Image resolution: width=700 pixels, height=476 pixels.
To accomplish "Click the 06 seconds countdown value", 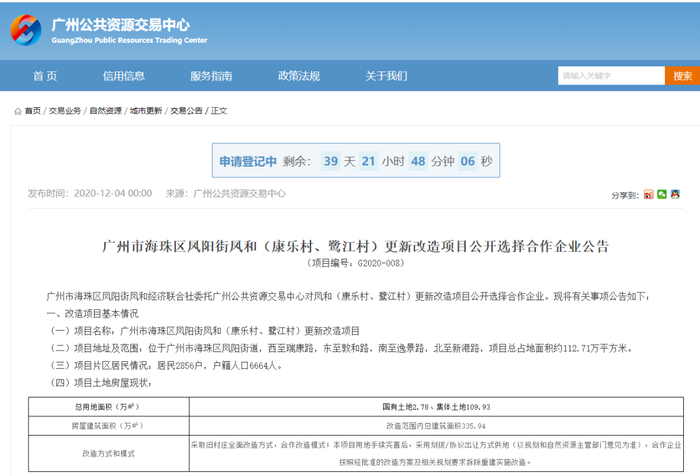I will (x=467, y=161).
